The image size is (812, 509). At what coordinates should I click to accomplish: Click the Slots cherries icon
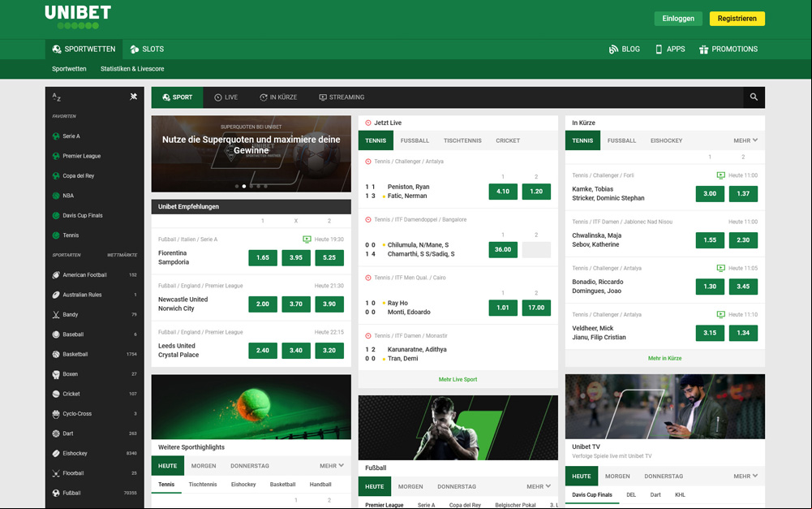point(135,50)
